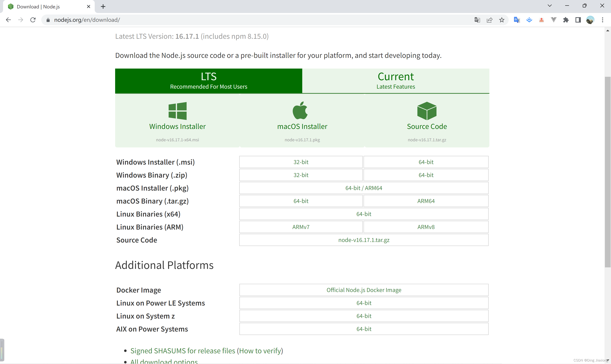Click the Windows Installer text link
The width and height of the screenshot is (611, 364).
pyautogui.click(x=178, y=126)
